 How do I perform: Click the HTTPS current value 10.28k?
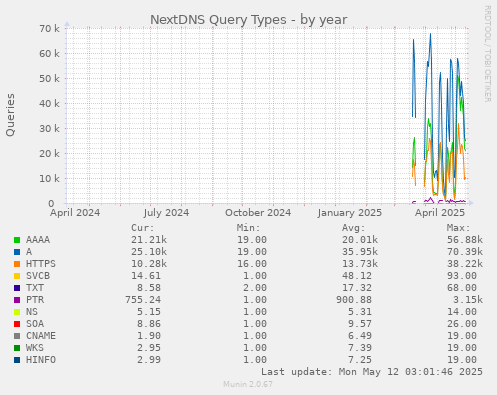tap(149, 264)
